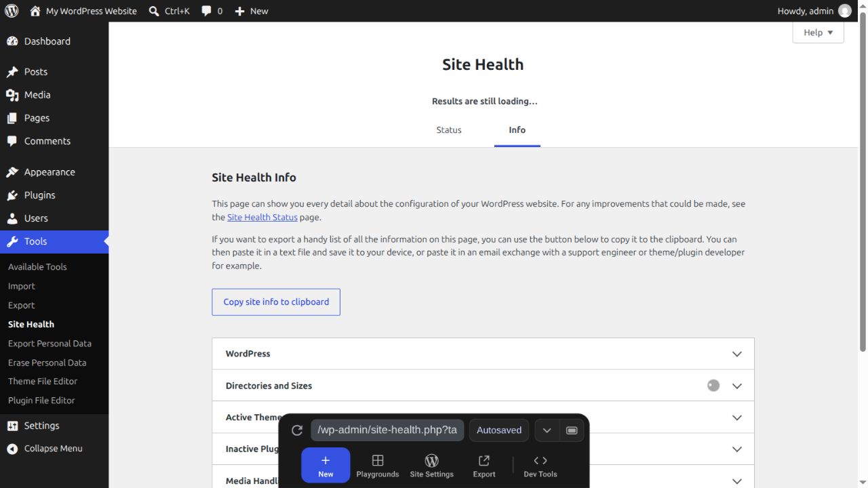Screen dimensions: 868x488
Task: Open Appearance in the sidebar
Action: 54,172
